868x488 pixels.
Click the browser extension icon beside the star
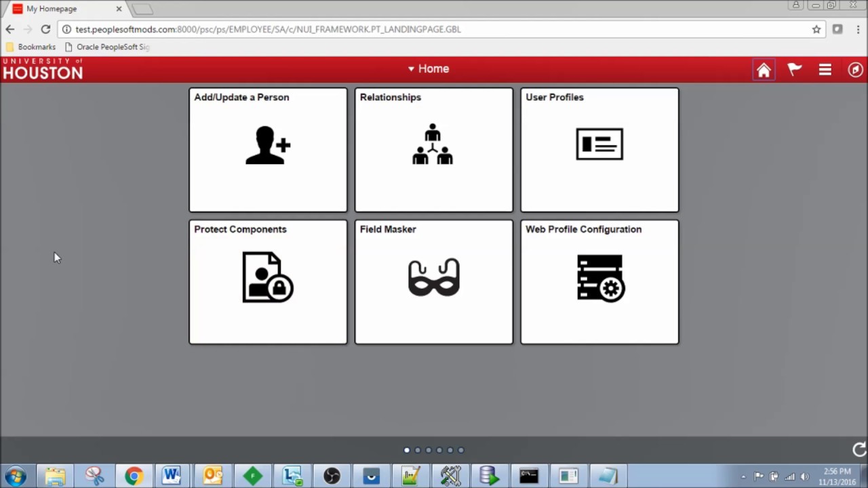(x=837, y=29)
